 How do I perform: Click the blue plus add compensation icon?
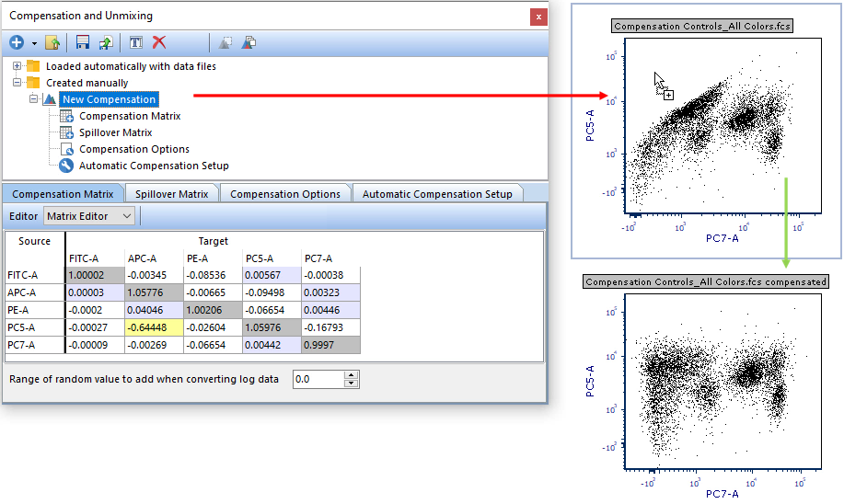click(x=17, y=42)
